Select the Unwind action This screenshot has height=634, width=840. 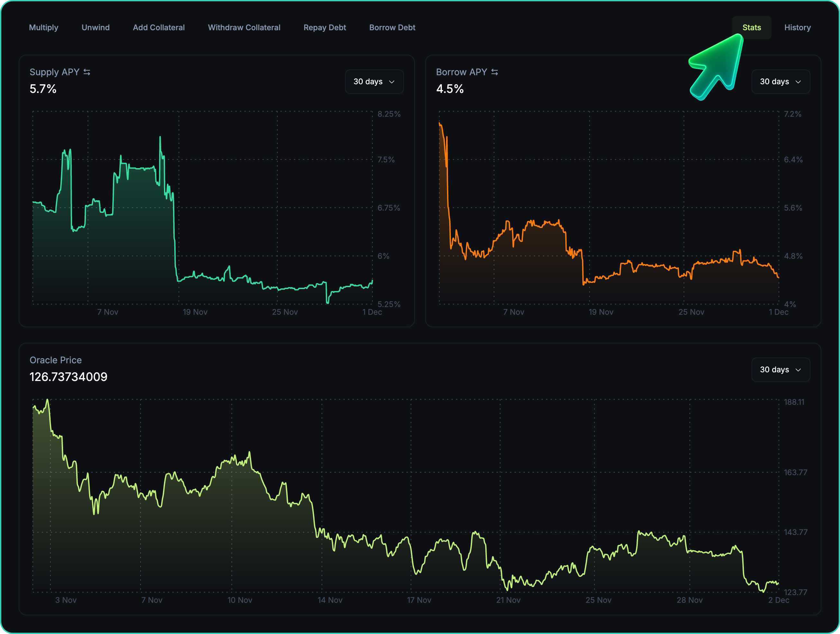pyautogui.click(x=95, y=27)
